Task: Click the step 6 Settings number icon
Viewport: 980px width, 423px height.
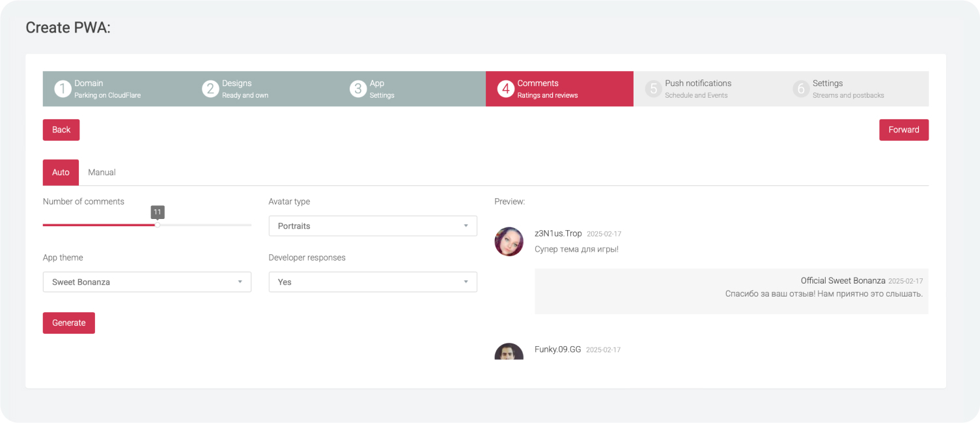Action: [x=800, y=89]
